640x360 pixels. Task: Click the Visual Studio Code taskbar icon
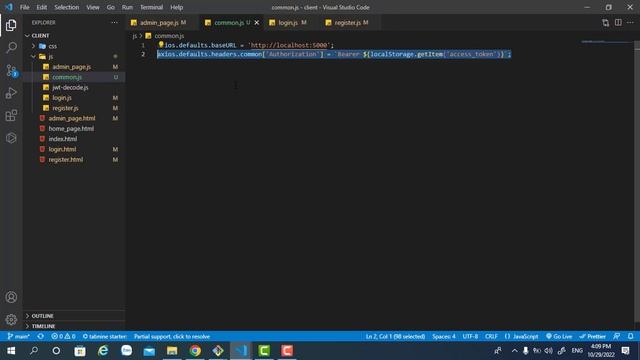[241, 351]
